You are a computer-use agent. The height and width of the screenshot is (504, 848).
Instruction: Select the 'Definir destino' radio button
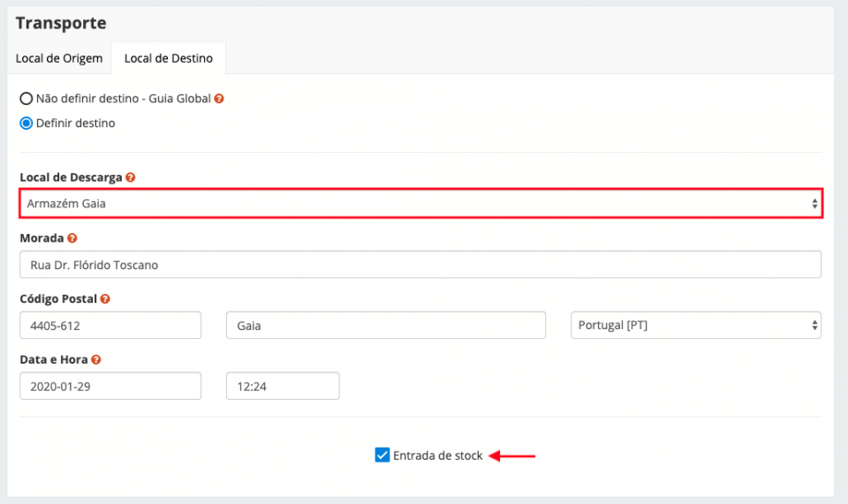26,123
